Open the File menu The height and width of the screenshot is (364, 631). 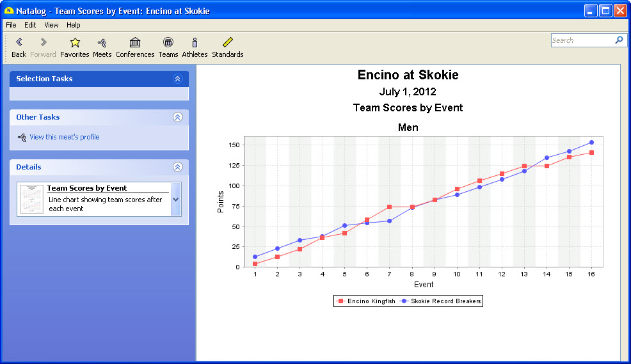point(11,25)
